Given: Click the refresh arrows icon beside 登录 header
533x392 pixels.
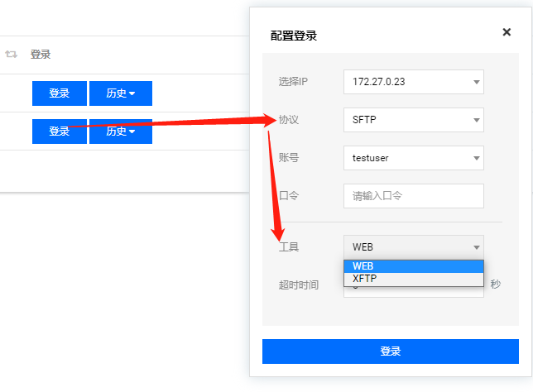Looking at the screenshot, I should [11, 54].
